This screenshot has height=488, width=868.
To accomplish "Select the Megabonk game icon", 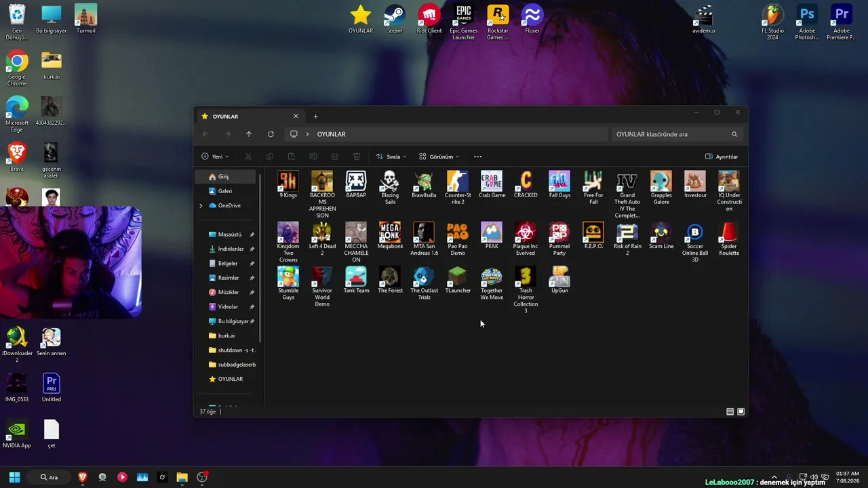I will [x=390, y=235].
